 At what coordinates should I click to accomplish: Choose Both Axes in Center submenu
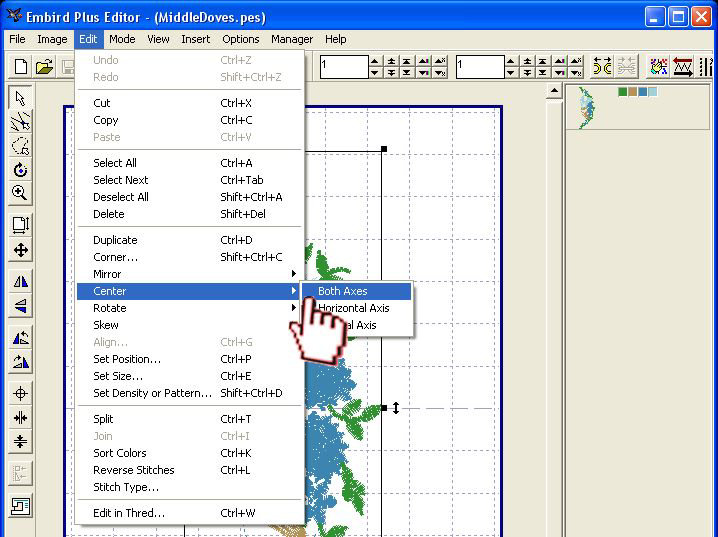click(356, 291)
